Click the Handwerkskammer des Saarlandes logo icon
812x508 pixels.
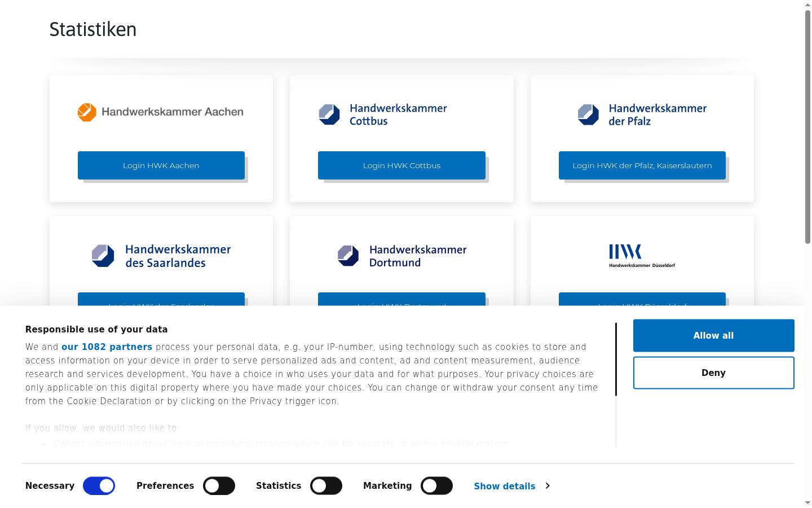pyautogui.click(x=103, y=256)
